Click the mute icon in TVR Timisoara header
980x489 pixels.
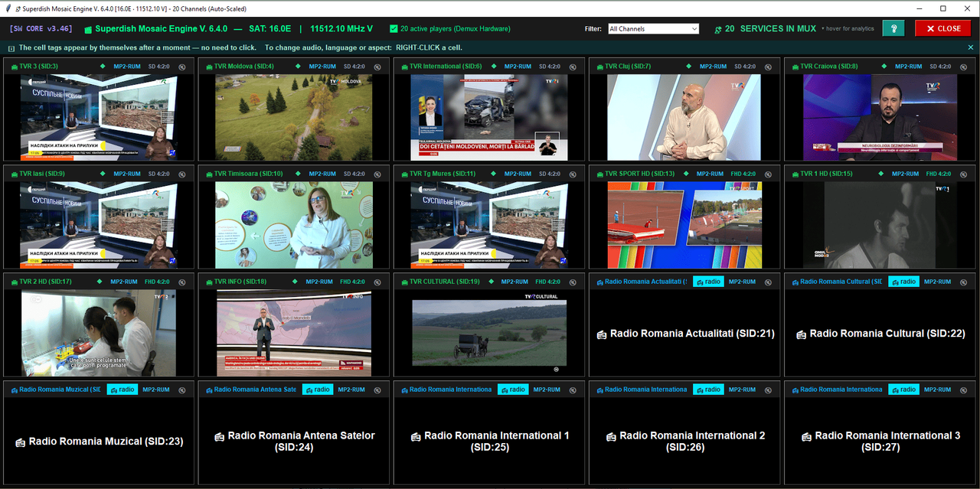[377, 174]
